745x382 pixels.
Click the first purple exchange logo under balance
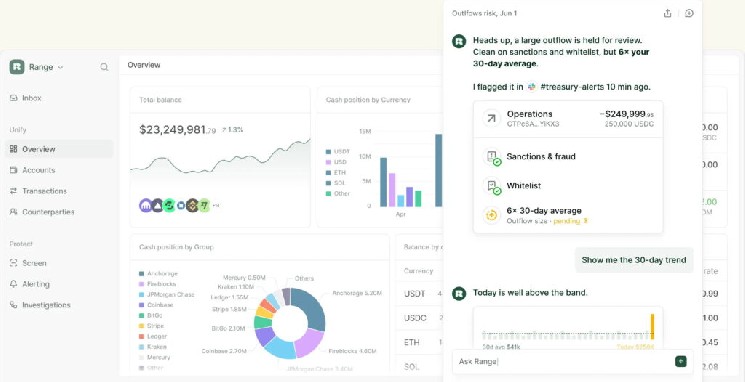[x=145, y=205]
